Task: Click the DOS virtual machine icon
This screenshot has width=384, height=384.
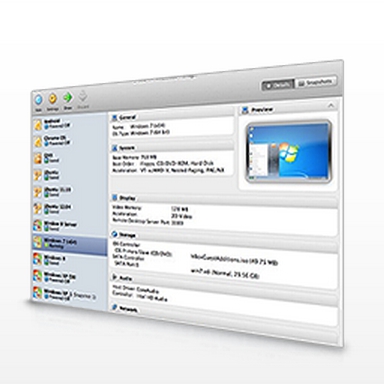Action: pos(38,158)
